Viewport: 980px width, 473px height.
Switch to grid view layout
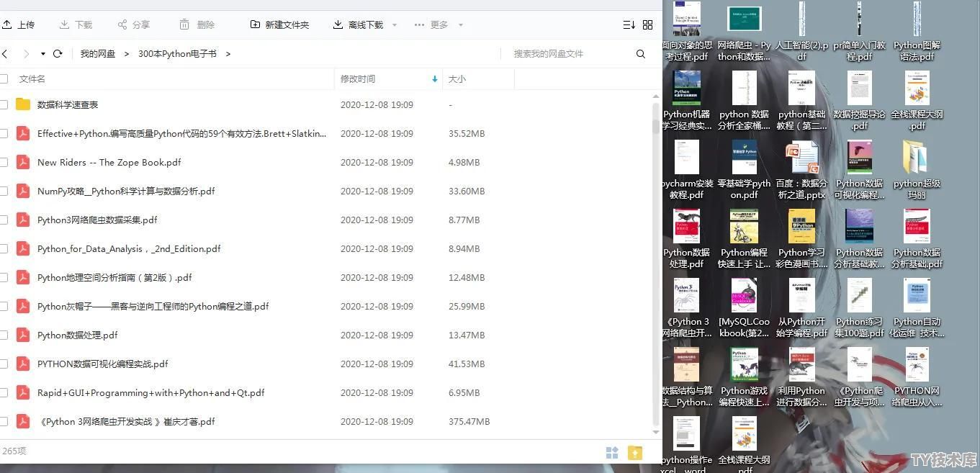pos(648,24)
